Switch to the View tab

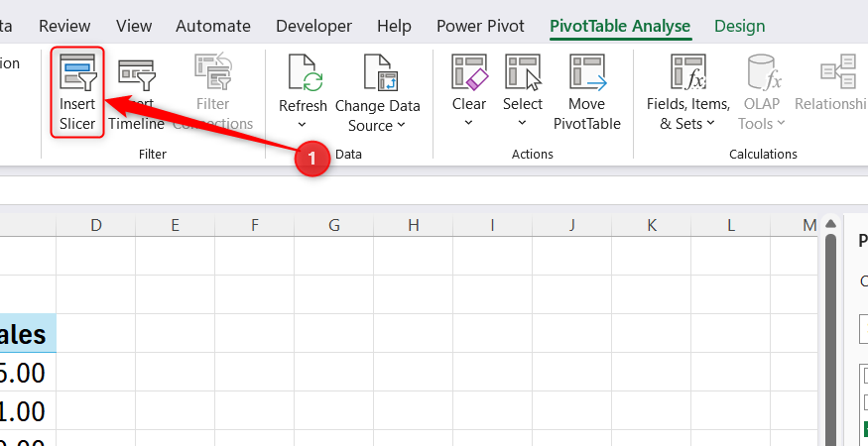[x=133, y=26]
